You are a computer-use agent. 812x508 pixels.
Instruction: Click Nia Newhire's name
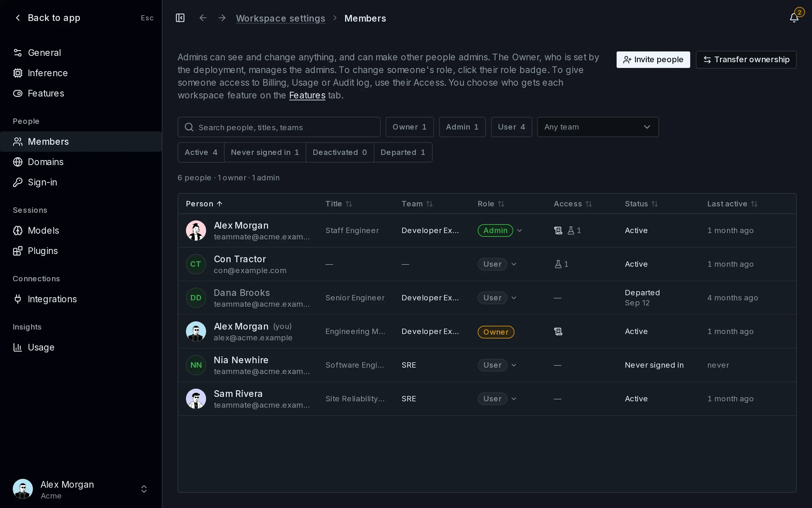point(241,360)
